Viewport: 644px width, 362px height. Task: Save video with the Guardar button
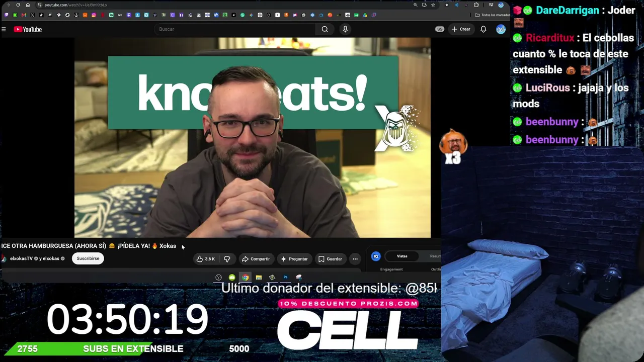[x=330, y=259]
